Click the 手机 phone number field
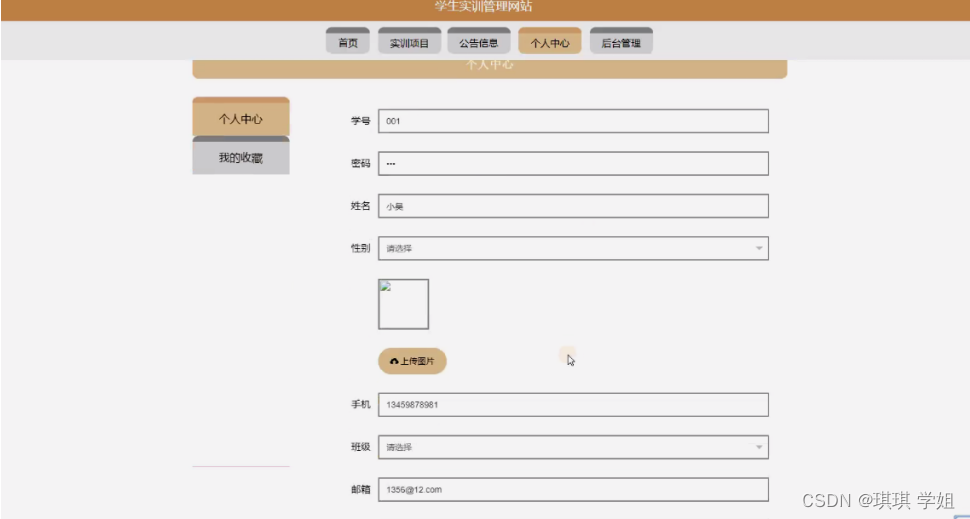This screenshot has height=519, width=970. click(x=573, y=405)
